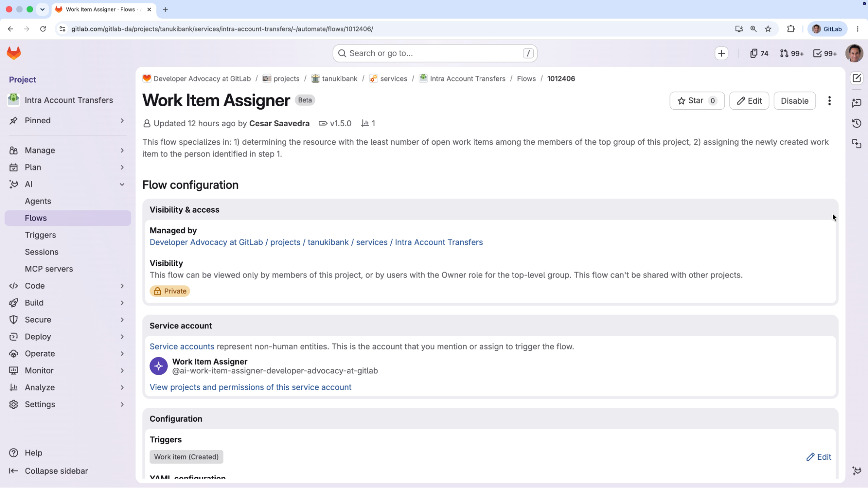
Task: Expand Manage section in sidebar
Action: pyautogui.click(x=68, y=151)
